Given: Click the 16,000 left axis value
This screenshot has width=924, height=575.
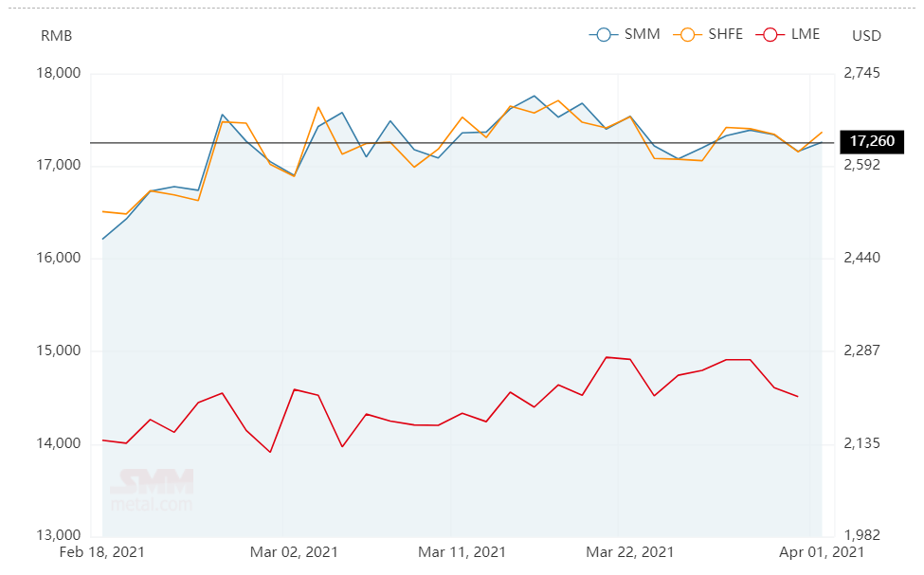Looking at the screenshot, I should 59,258.
